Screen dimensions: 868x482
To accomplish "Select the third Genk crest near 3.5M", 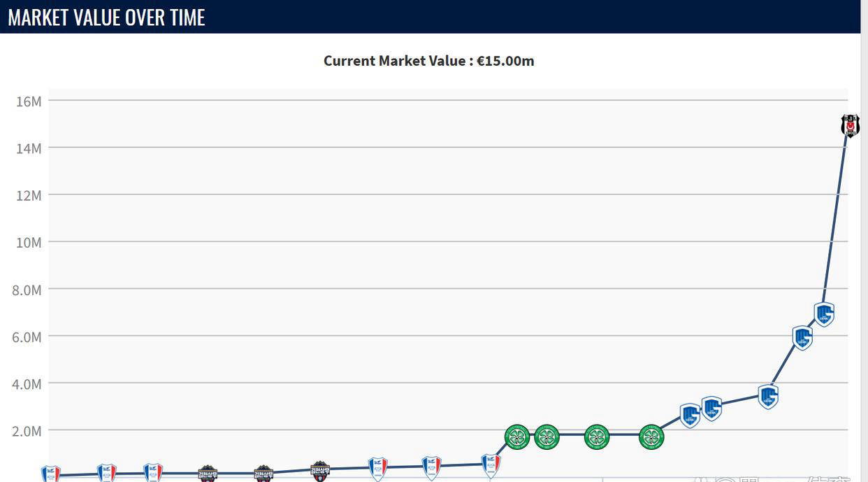I will (768, 397).
